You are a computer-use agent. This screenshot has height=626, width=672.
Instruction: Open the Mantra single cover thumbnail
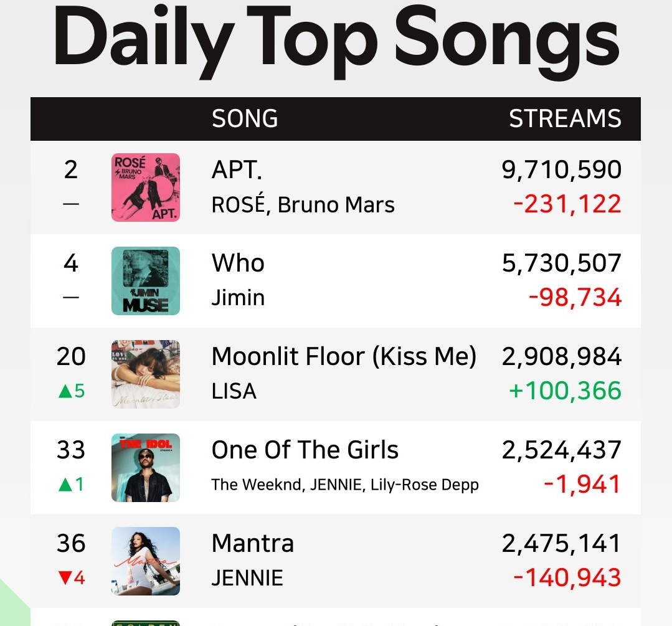pos(146,561)
